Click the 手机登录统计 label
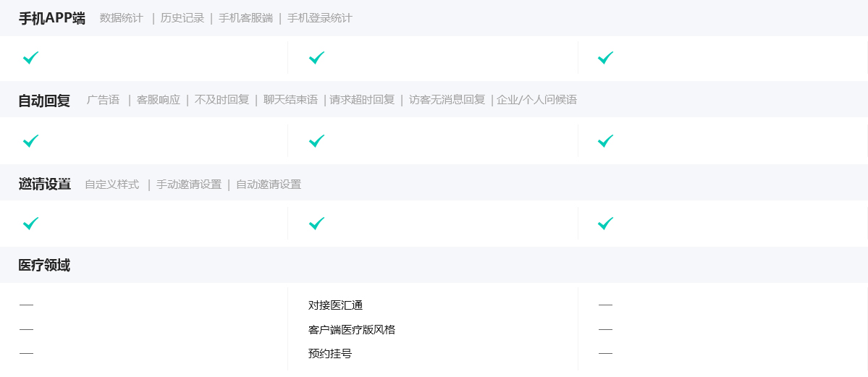The height and width of the screenshot is (377, 868). [319, 18]
